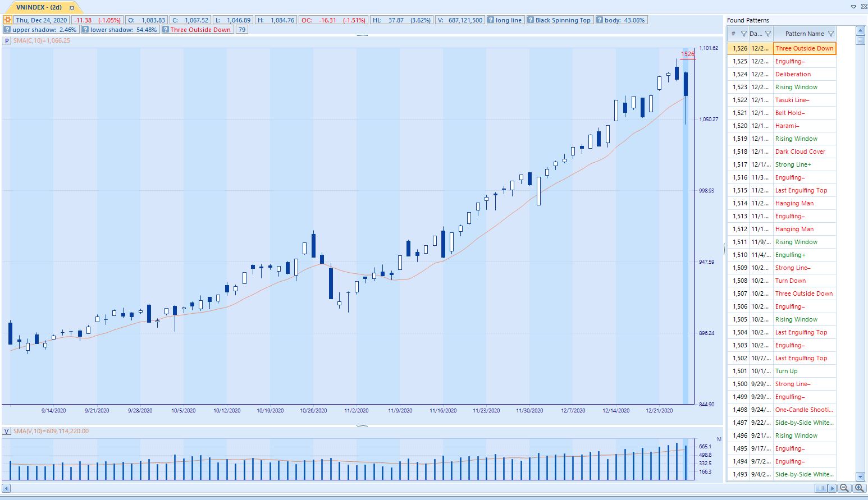Click help icon next to 'long line'

pyautogui.click(x=491, y=20)
